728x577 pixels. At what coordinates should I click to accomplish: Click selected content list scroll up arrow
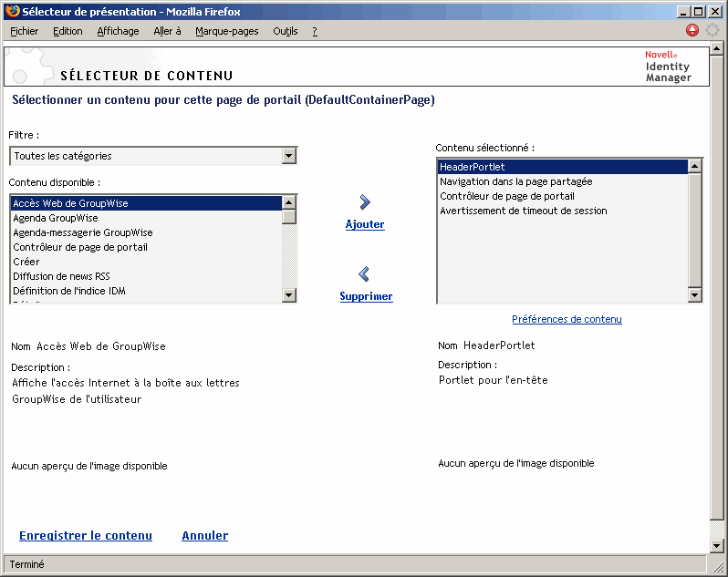pyautogui.click(x=694, y=167)
